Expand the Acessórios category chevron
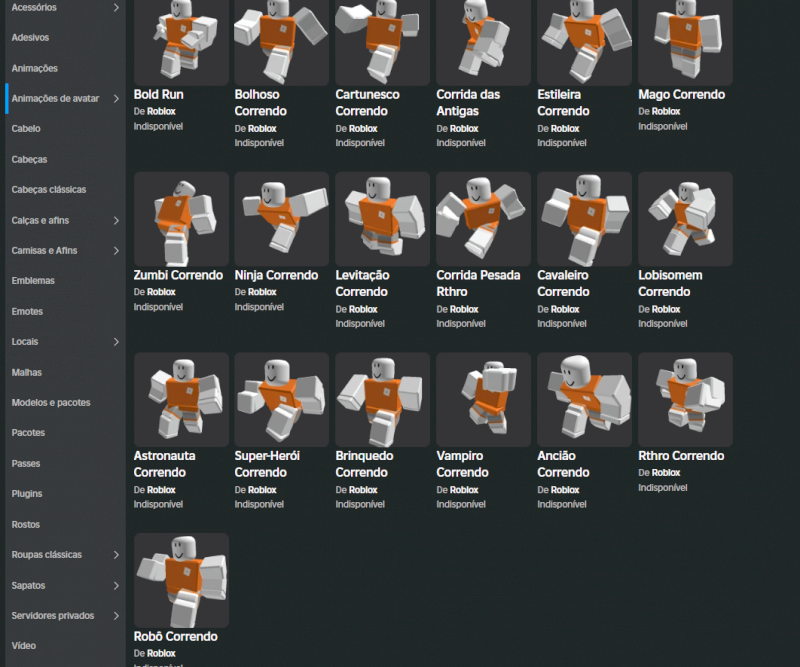The width and height of the screenshot is (800, 667). [116, 8]
